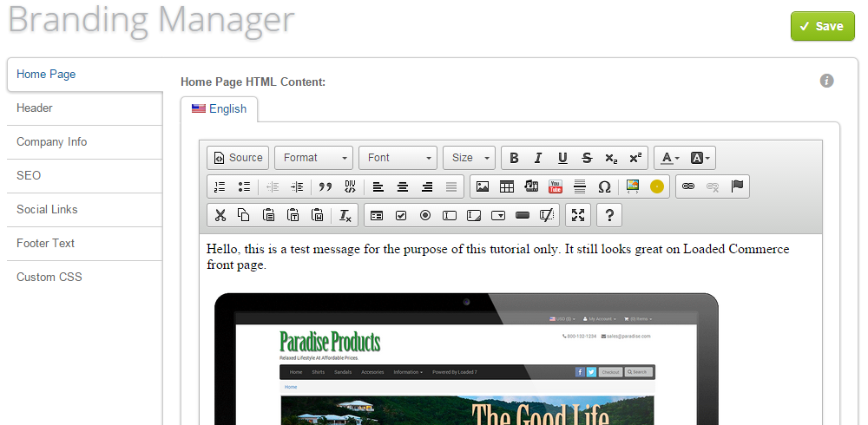The image size is (868, 425).
Task: Apply superscript formatting
Action: tap(635, 158)
